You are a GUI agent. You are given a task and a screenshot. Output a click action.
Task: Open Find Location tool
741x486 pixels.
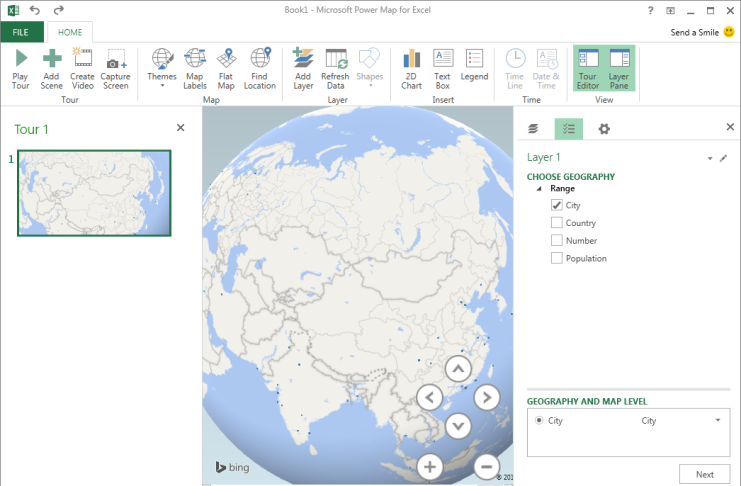click(259, 69)
